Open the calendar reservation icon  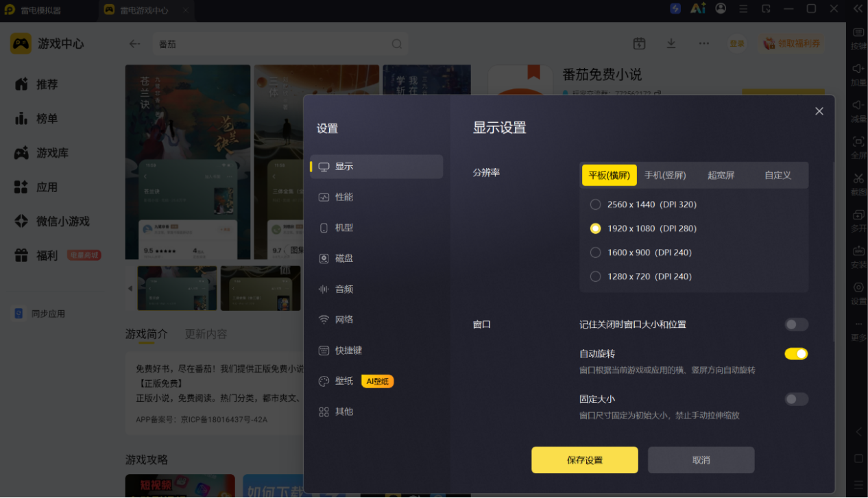639,43
